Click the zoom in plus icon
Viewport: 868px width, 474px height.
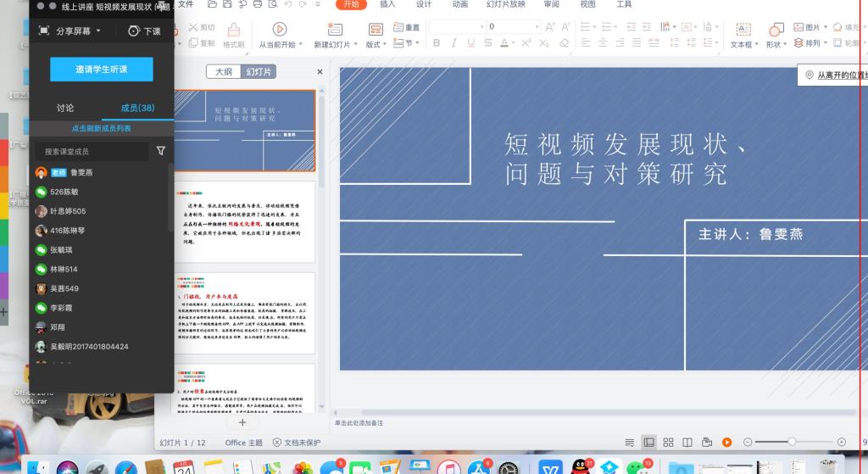click(842, 442)
